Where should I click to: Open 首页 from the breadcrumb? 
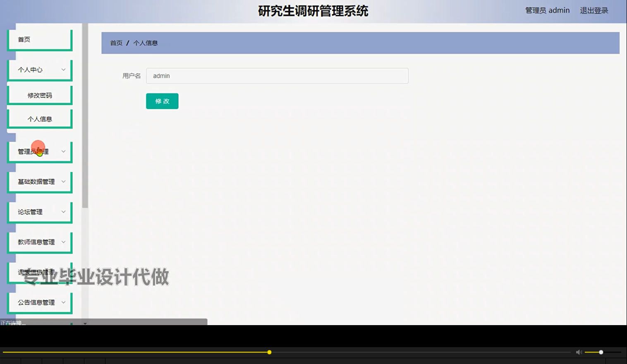pos(116,43)
